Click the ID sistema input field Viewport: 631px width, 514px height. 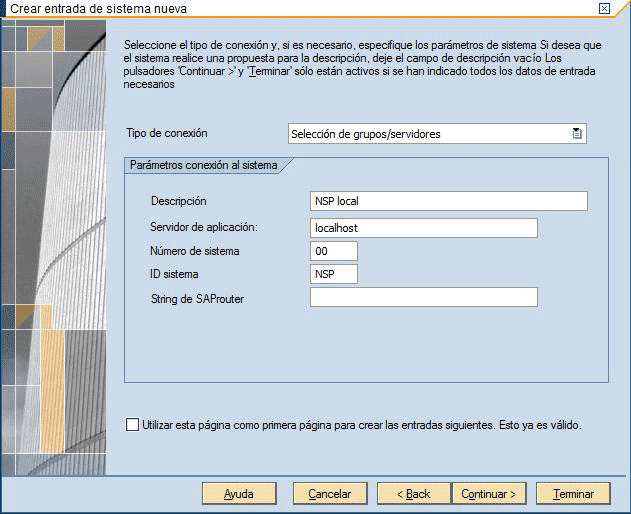pyautogui.click(x=334, y=274)
